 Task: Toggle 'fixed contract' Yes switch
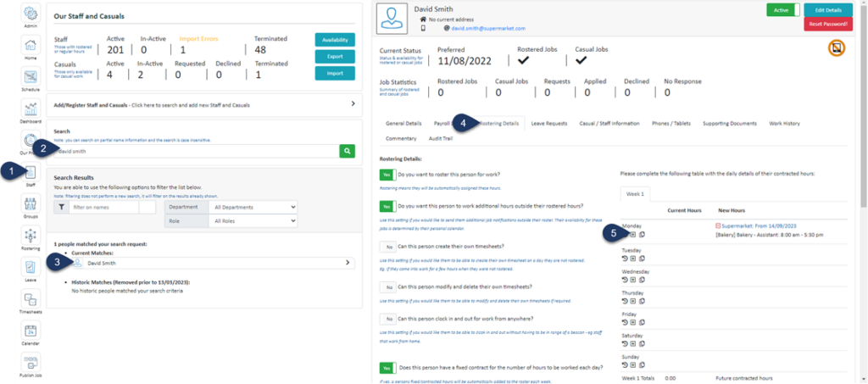point(387,368)
